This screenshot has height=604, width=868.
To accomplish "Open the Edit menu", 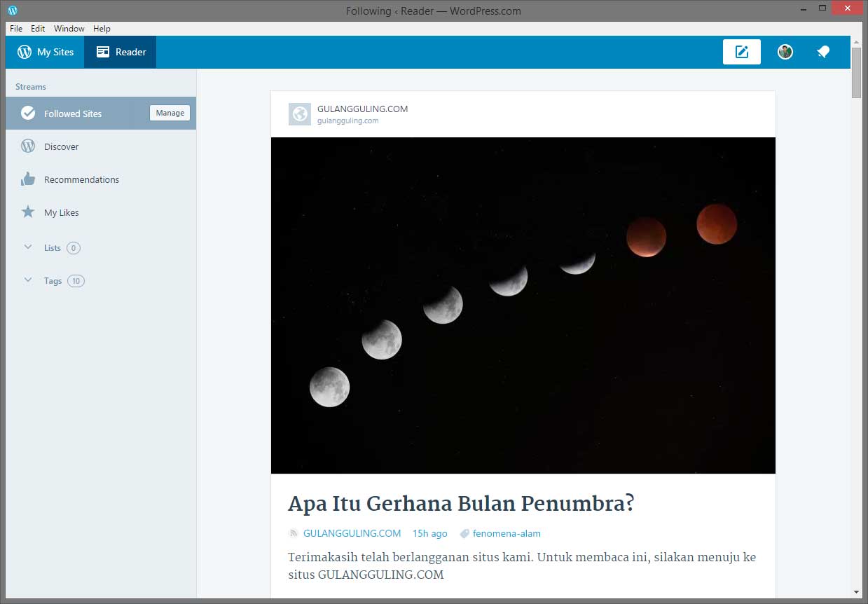I will click(38, 29).
